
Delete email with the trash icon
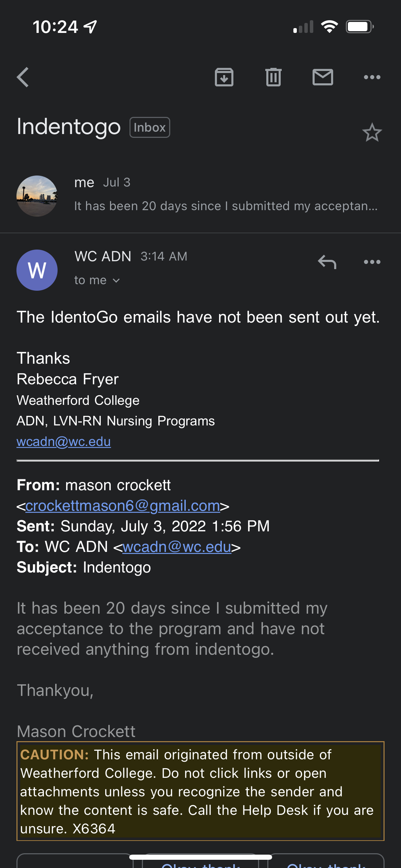click(274, 77)
